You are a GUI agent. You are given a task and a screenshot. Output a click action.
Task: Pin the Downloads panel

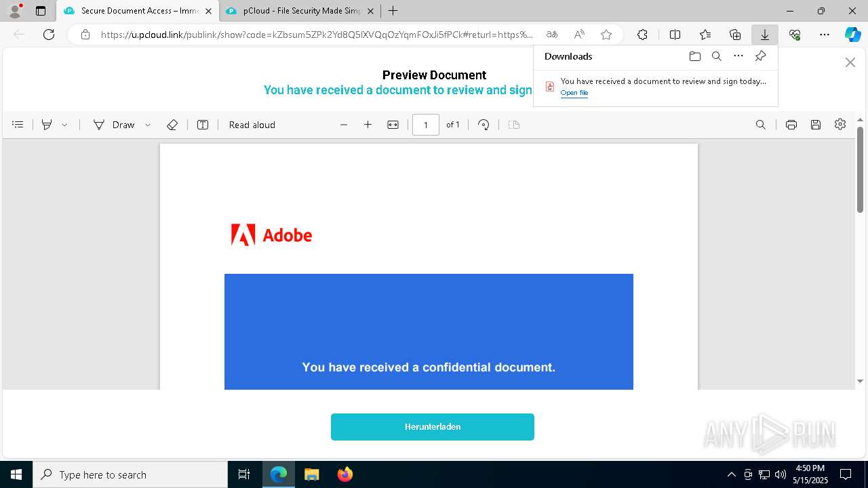coord(761,56)
